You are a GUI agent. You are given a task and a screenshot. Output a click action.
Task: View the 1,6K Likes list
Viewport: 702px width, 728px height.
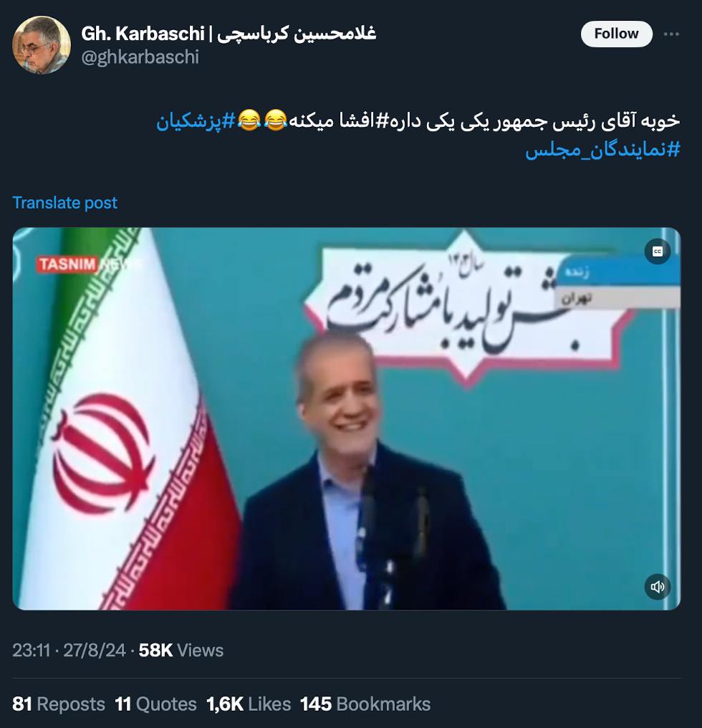(x=249, y=704)
